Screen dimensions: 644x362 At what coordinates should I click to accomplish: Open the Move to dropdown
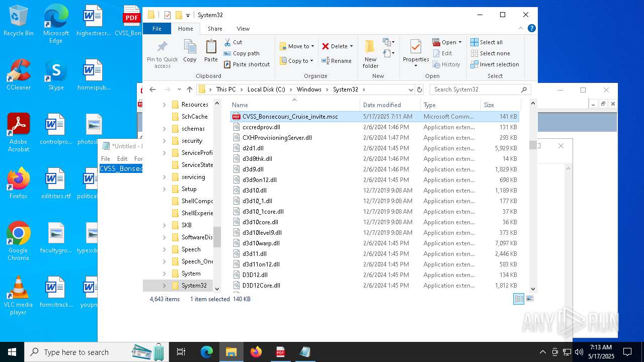click(297, 46)
